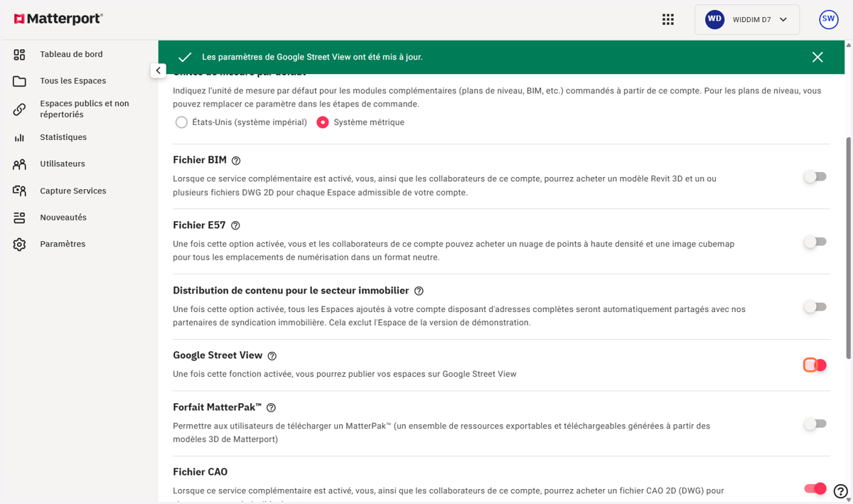Click the Matterport logo
This screenshot has height=504, width=853.
point(58,19)
